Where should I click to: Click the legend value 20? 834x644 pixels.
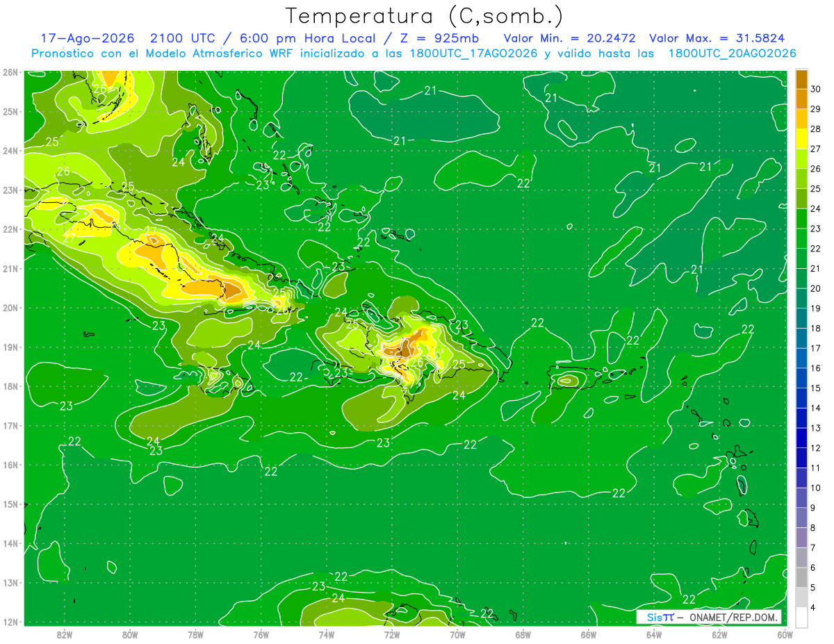[x=816, y=288]
